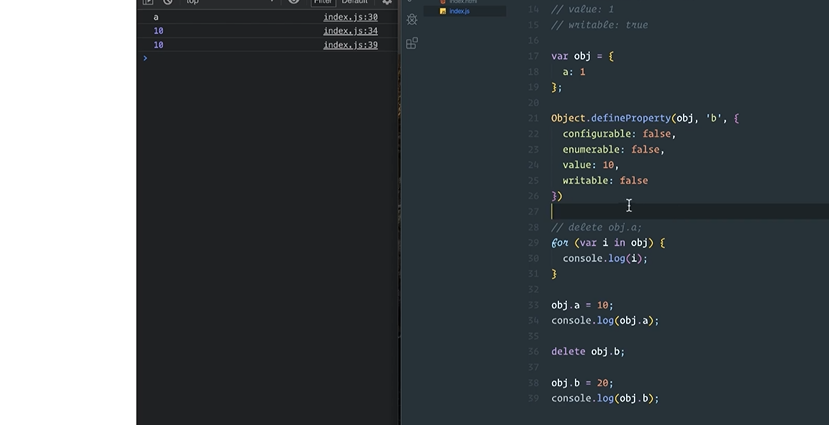Click 'obj.a = 10;' code line

tap(582, 305)
